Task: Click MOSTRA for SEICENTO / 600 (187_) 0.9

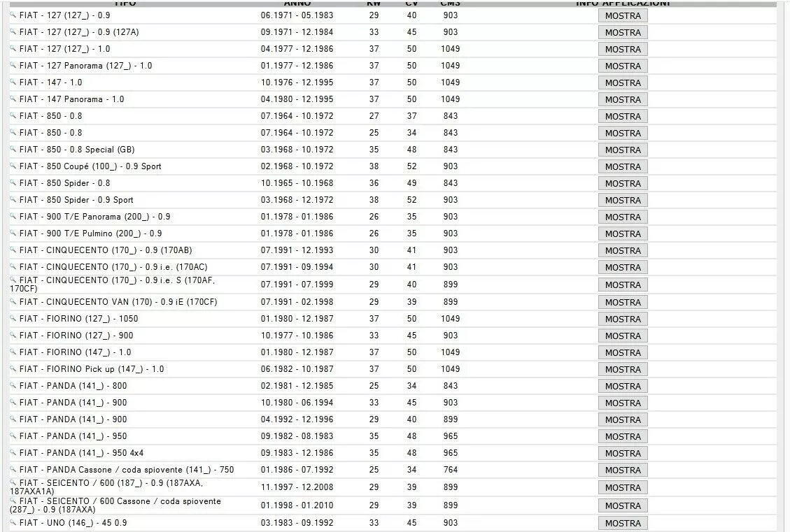Action: [623, 488]
